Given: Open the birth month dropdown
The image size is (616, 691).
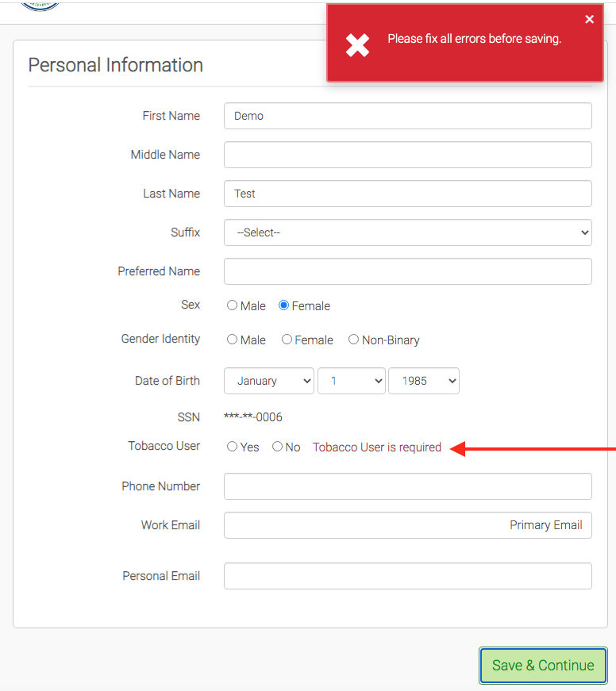Looking at the screenshot, I should (x=269, y=381).
